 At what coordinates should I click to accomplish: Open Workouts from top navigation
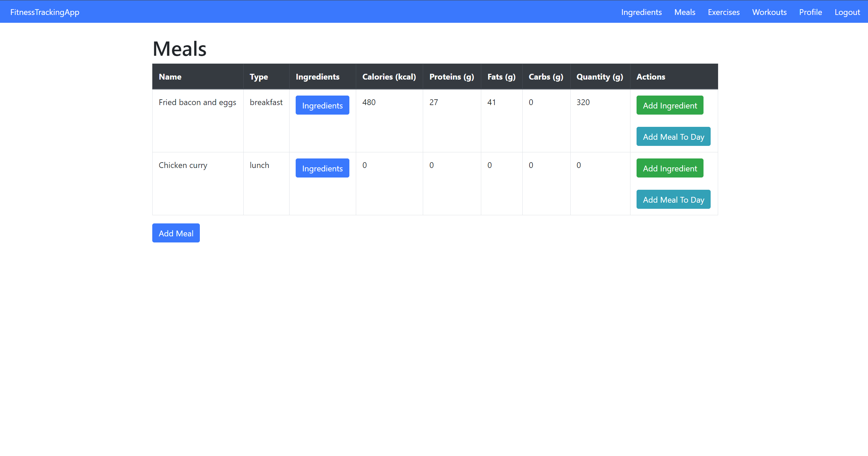point(769,12)
